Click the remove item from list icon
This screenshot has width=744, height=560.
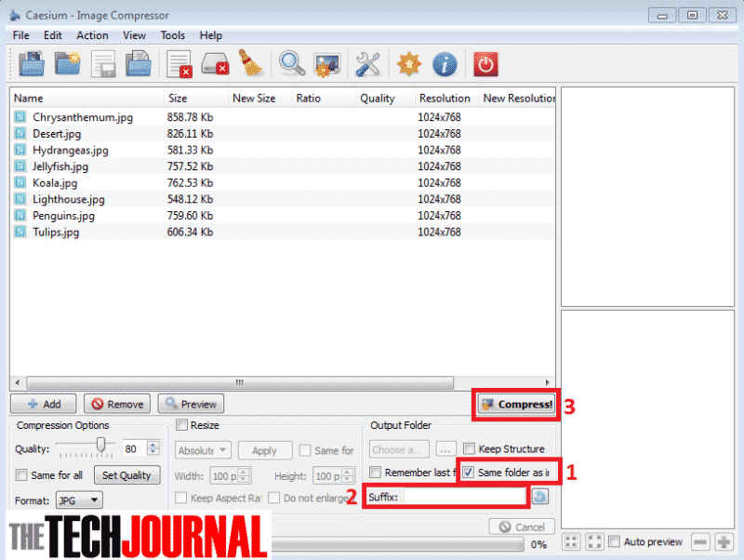pyautogui.click(x=178, y=64)
